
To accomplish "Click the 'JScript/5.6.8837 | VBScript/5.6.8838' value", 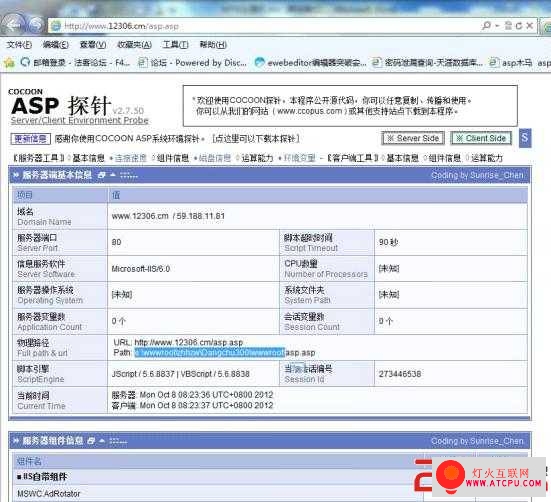I will click(x=181, y=374).
